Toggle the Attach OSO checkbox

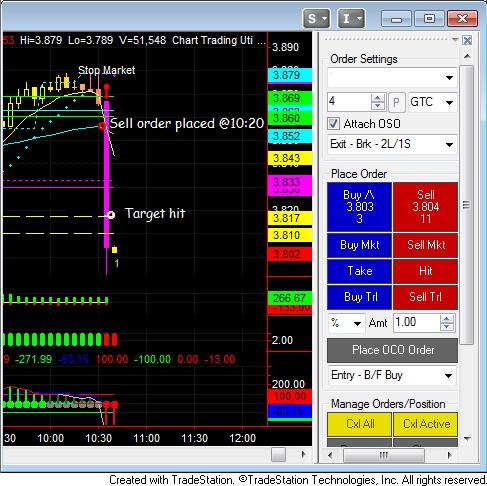tap(333, 124)
